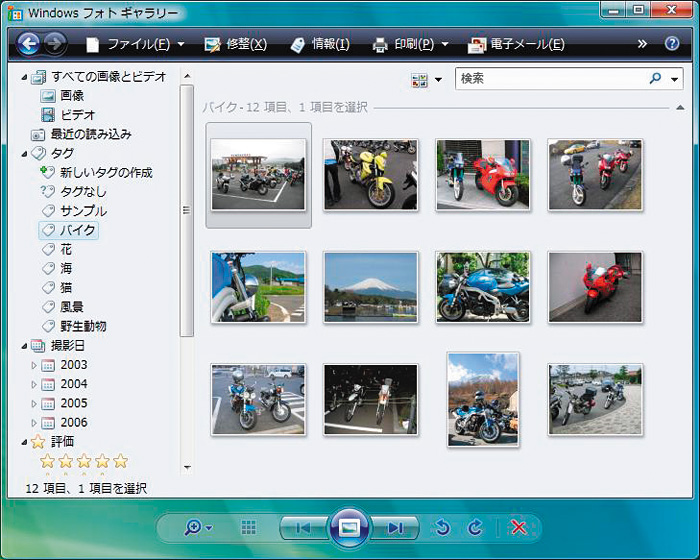Reset thumbnail size to default
Viewport: 700px width, 560px height.
coord(249,528)
